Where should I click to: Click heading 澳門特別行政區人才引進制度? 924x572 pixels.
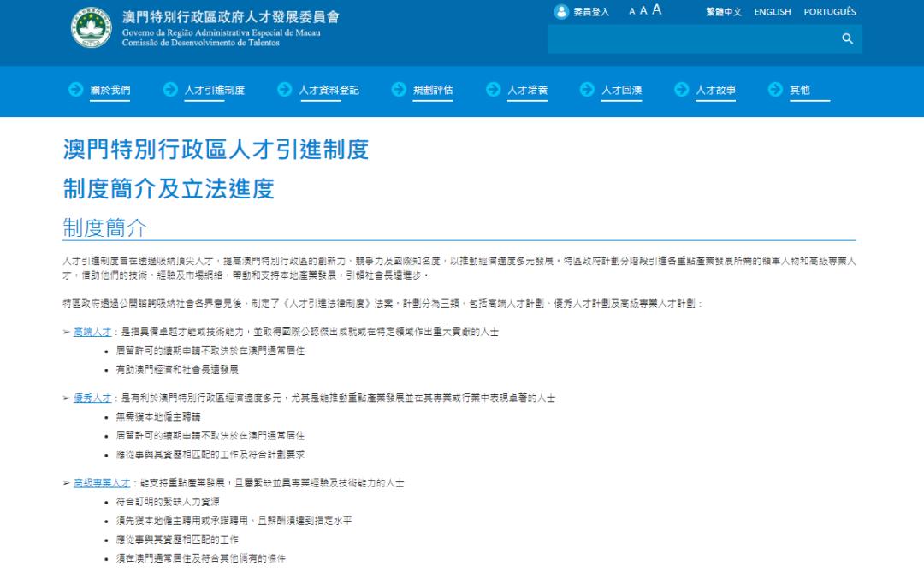point(216,149)
